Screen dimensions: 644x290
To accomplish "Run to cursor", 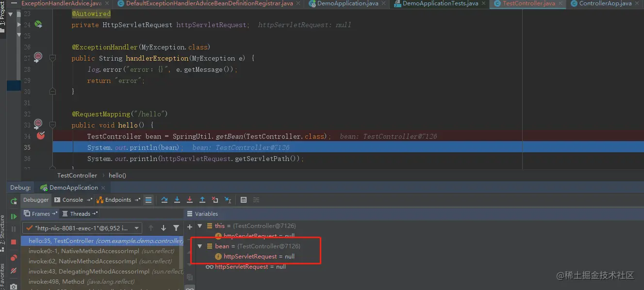I will 228,200.
